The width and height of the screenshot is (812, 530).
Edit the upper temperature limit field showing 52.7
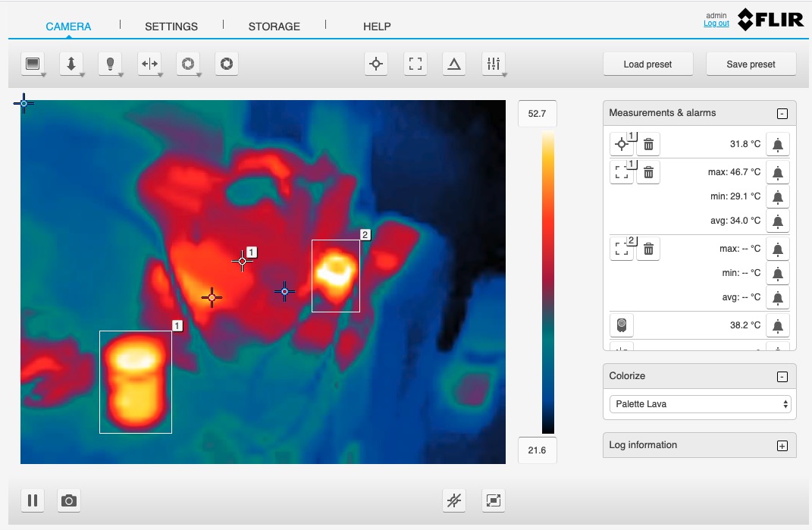tap(537, 113)
